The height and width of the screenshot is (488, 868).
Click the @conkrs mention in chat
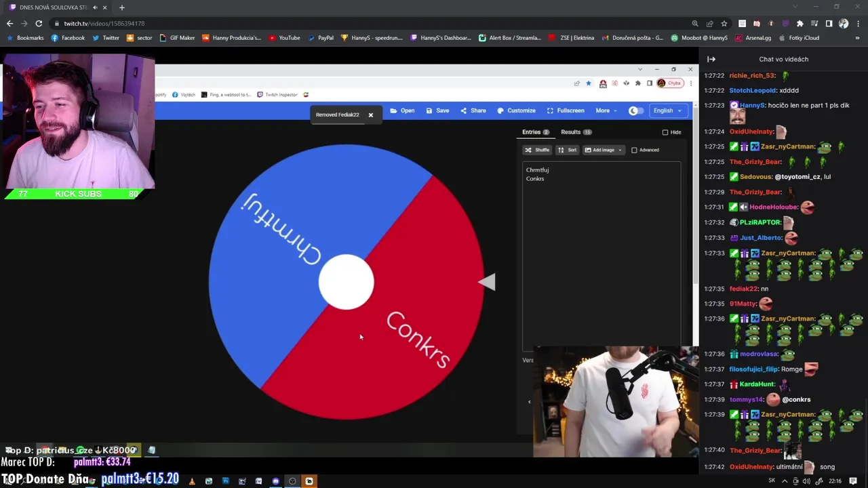tap(796, 400)
